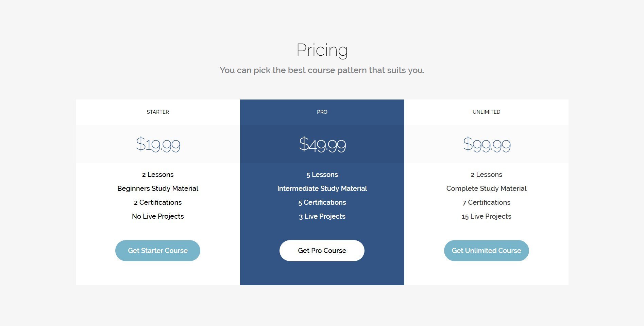Viewport: 644px width, 326px height.
Task: Click the Get Unlimited Course button
Action: click(486, 251)
